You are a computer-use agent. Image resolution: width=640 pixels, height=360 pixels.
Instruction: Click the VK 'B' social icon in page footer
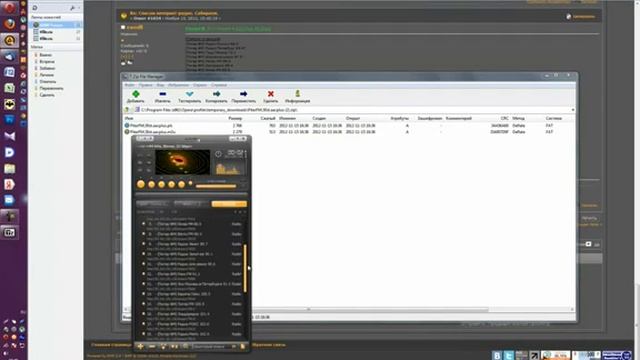pyautogui.click(x=497, y=355)
